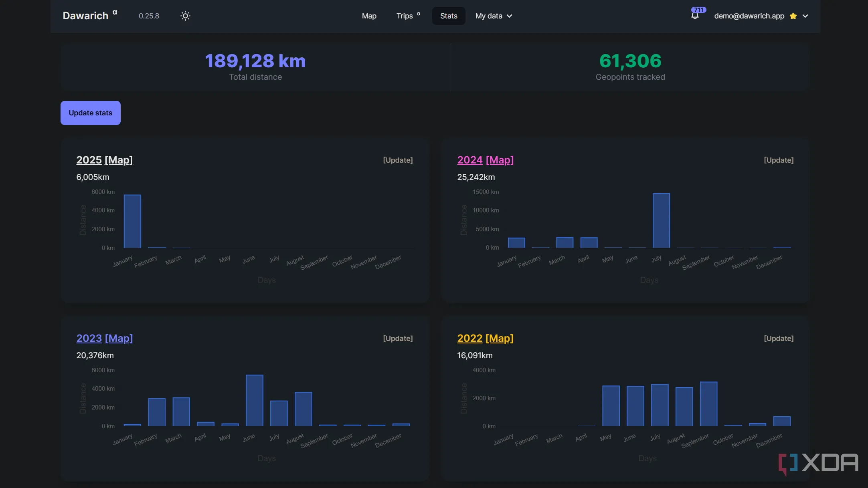
Task: Click the 25,242km total in 2024 card
Action: pos(476,177)
